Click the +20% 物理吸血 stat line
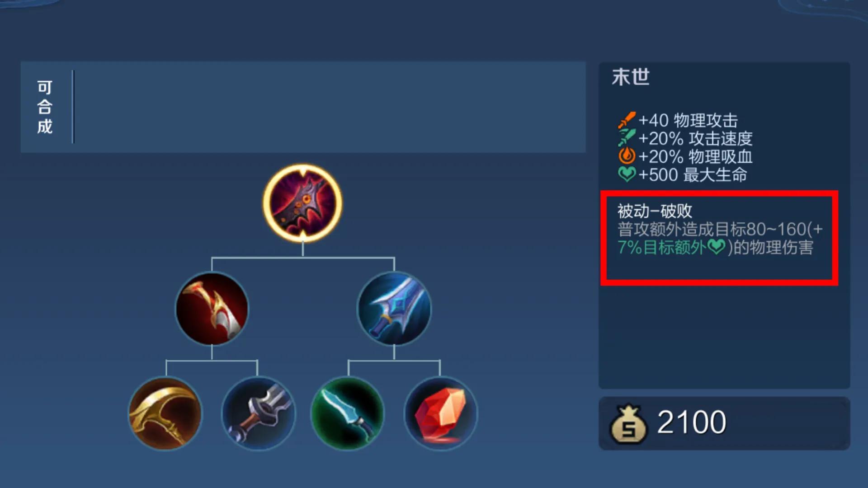This screenshot has width=868, height=488. (x=685, y=156)
